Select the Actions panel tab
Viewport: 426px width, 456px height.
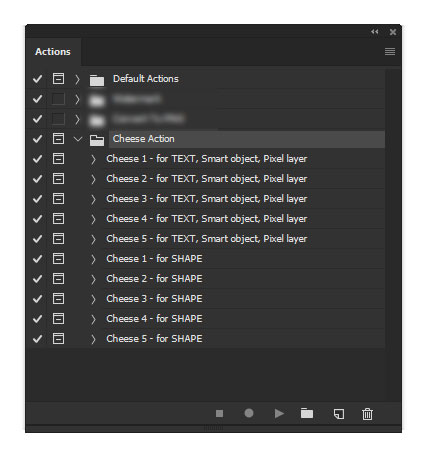(53, 52)
